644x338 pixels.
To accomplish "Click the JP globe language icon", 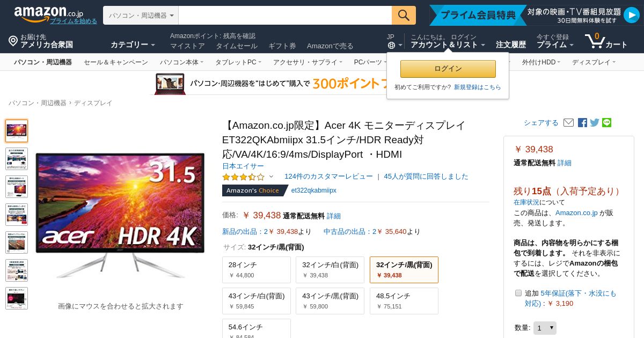I will (391, 45).
